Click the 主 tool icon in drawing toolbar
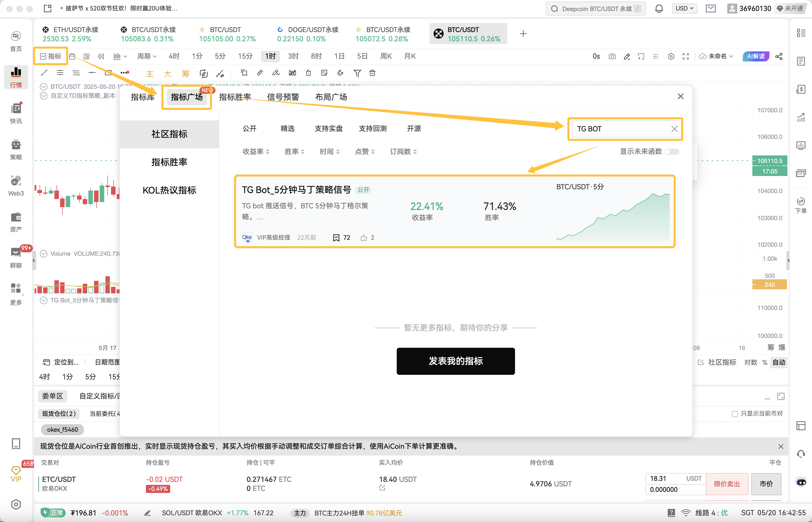812x522 pixels. coord(149,73)
